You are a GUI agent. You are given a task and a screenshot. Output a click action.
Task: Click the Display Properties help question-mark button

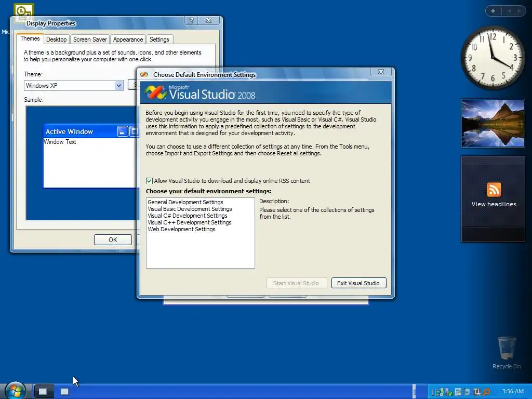click(x=191, y=20)
